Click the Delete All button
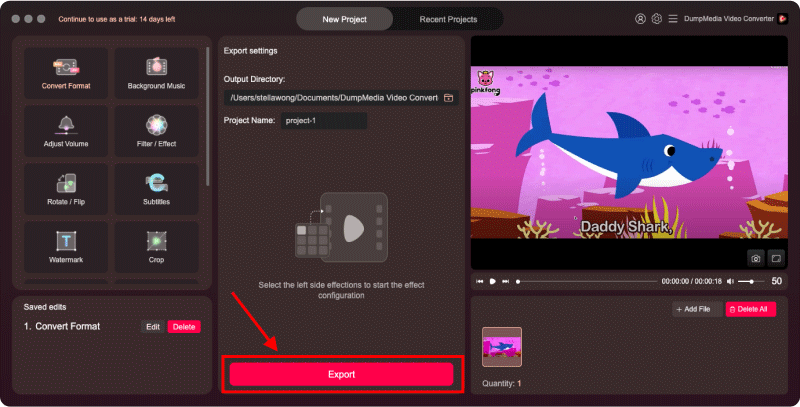Image resolution: width=800 pixels, height=407 pixels. pos(751,309)
